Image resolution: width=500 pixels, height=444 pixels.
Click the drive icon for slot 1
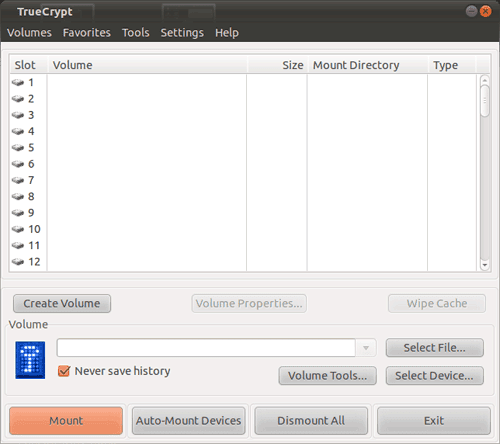point(18,82)
